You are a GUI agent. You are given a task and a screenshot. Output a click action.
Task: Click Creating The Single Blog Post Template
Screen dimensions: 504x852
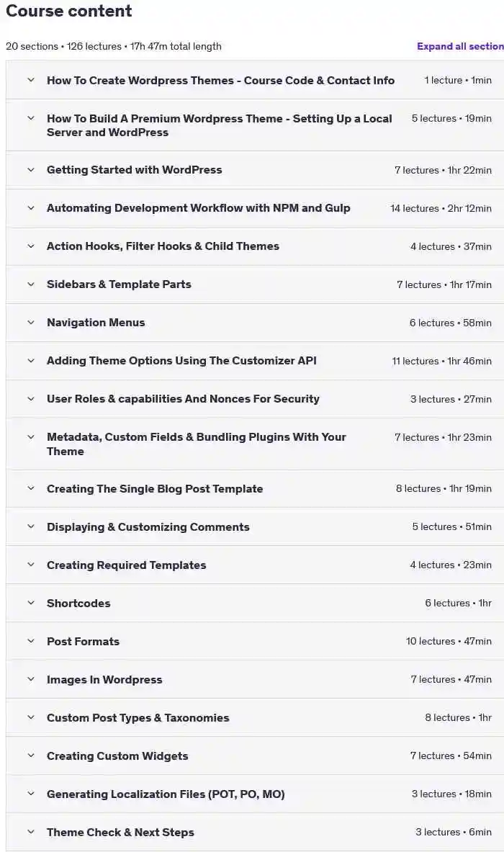(155, 488)
